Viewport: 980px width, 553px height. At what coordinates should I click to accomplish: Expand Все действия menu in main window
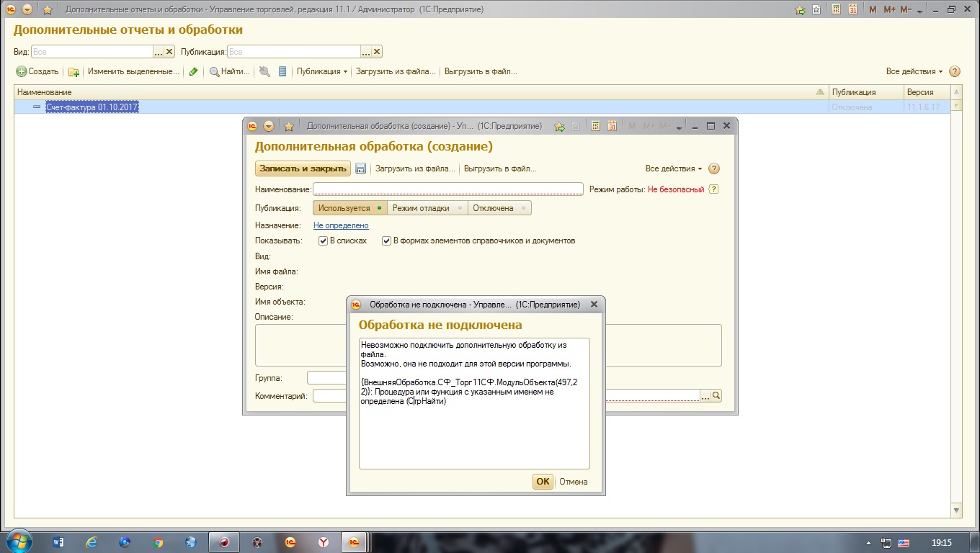pyautogui.click(x=914, y=71)
